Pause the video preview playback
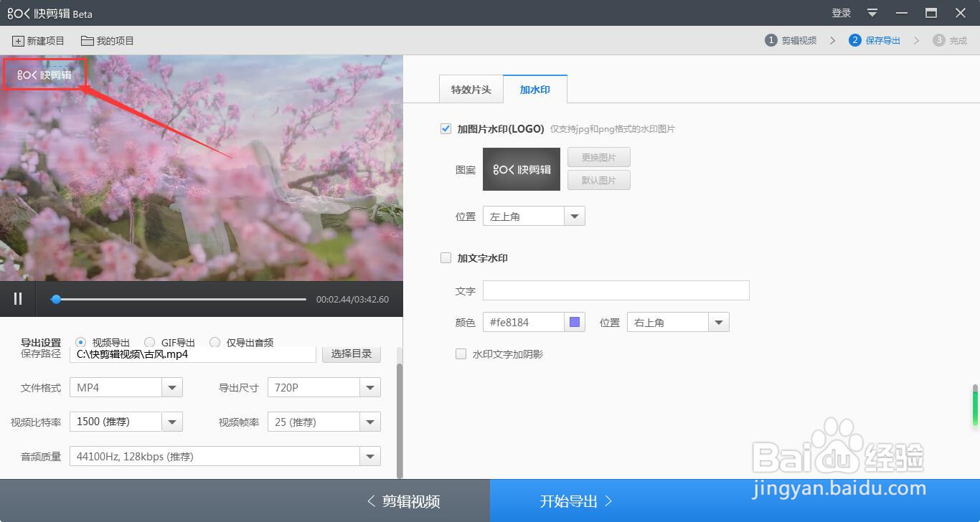The width and height of the screenshot is (980, 522). (x=18, y=298)
